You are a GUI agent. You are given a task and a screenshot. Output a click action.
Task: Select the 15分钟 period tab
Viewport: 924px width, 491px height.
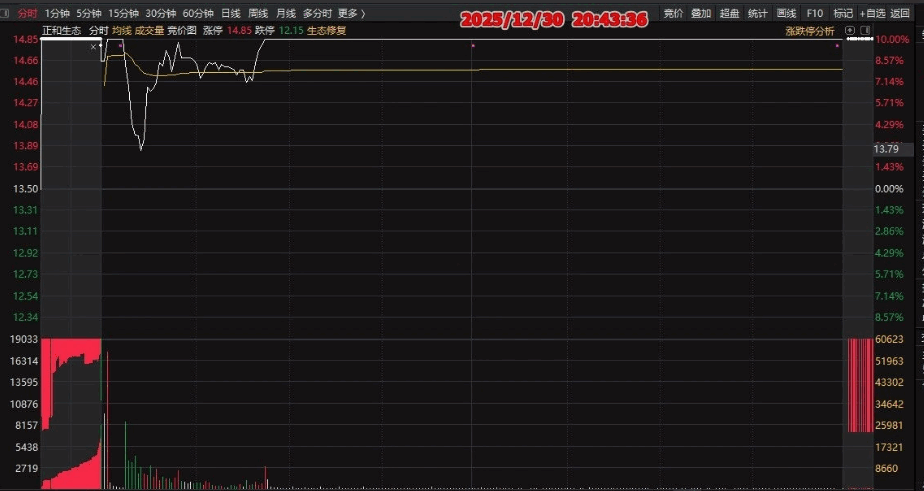pos(123,13)
